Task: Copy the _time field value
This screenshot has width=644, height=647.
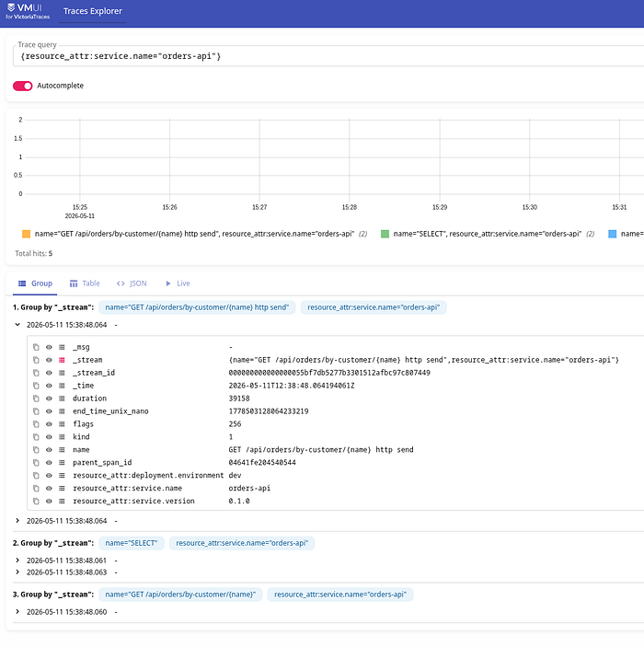Action: [36, 386]
